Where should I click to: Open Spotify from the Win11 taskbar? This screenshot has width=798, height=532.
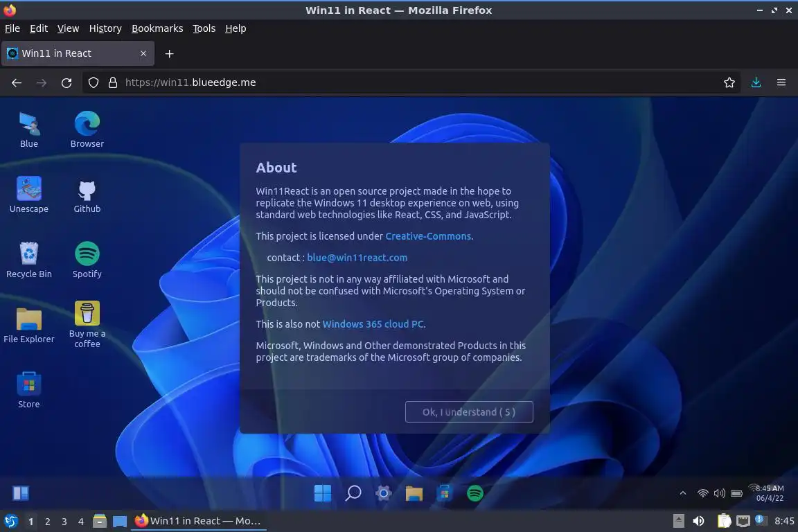pyautogui.click(x=475, y=493)
